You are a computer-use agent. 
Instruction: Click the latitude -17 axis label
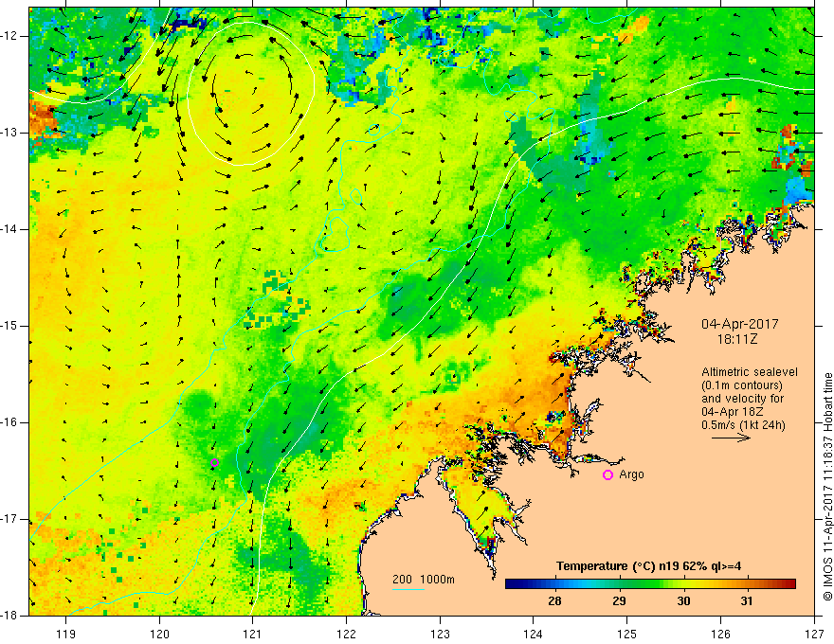click(x=9, y=519)
